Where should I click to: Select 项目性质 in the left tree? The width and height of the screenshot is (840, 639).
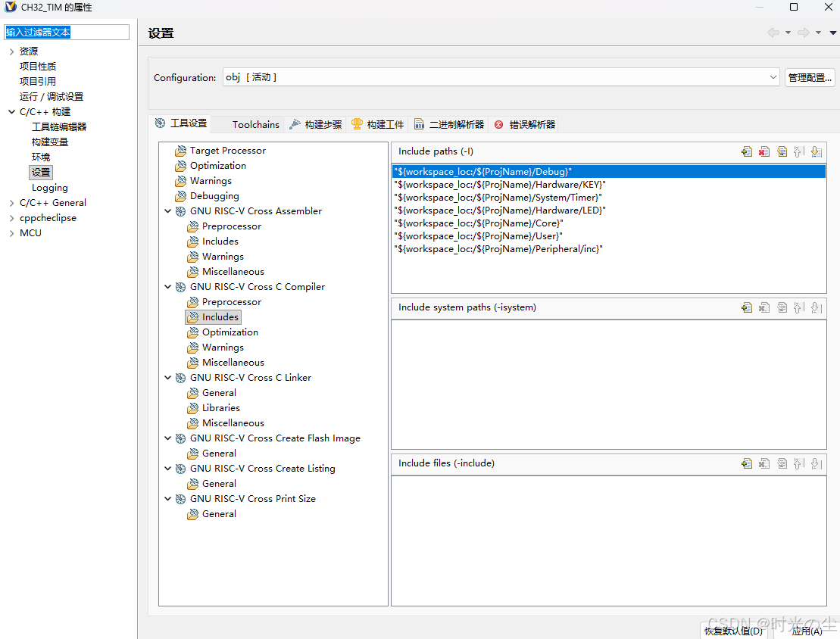38,67
